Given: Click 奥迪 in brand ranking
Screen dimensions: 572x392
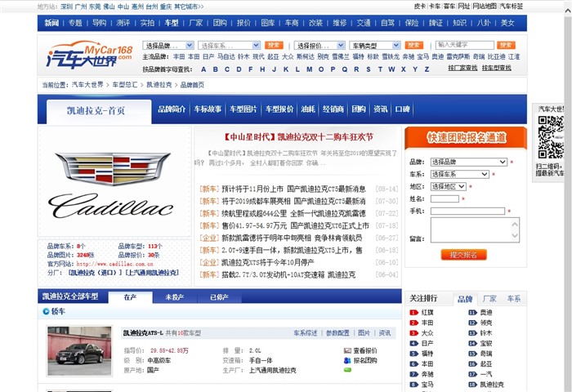Looking at the screenshot, I should (x=486, y=313).
